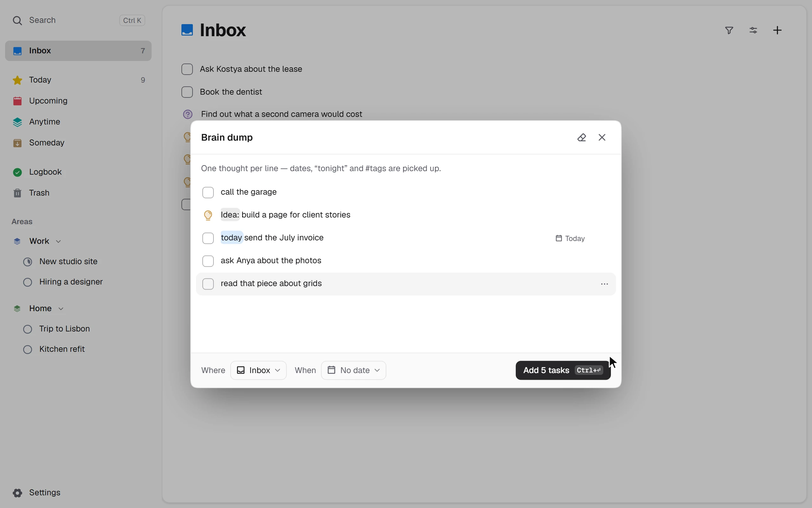Click the highlighted 'today' keyword
The image size is (812, 508).
point(232,237)
